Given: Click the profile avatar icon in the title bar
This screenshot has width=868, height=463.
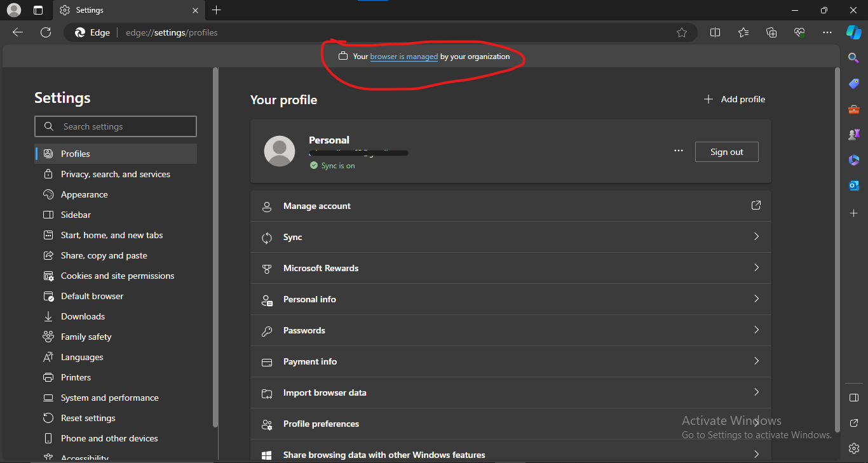Looking at the screenshot, I should coord(14,10).
